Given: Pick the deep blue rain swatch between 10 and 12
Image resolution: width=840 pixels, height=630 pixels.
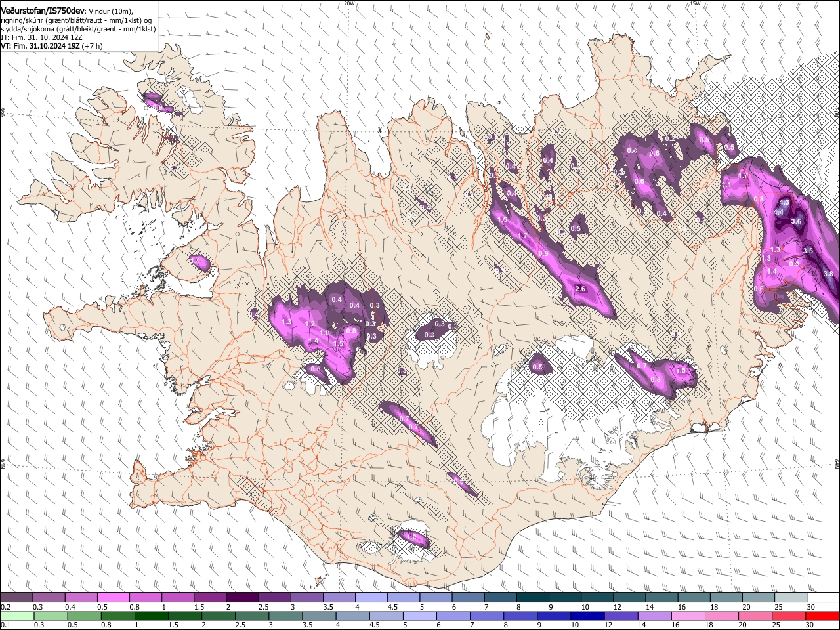Looking at the screenshot, I should pyautogui.click(x=587, y=616).
